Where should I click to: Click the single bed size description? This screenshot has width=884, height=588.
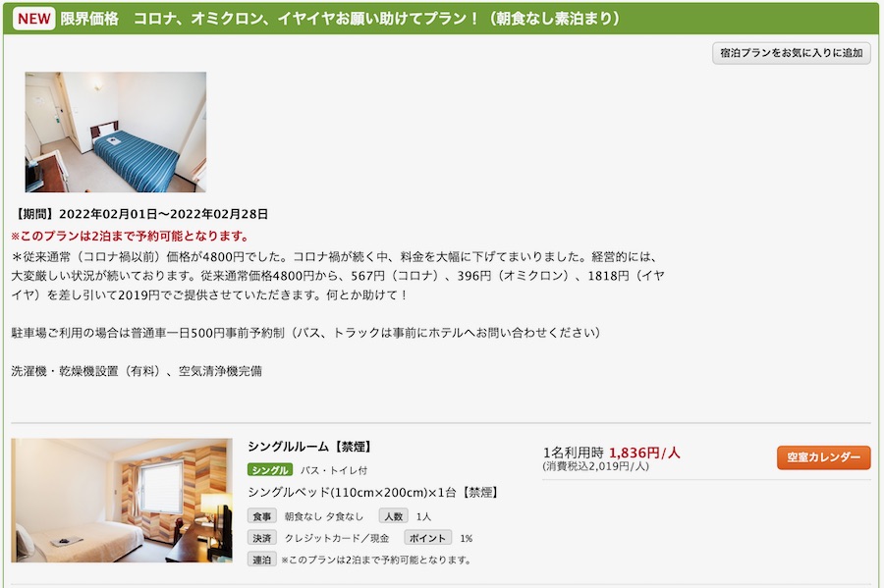coord(373,492)
